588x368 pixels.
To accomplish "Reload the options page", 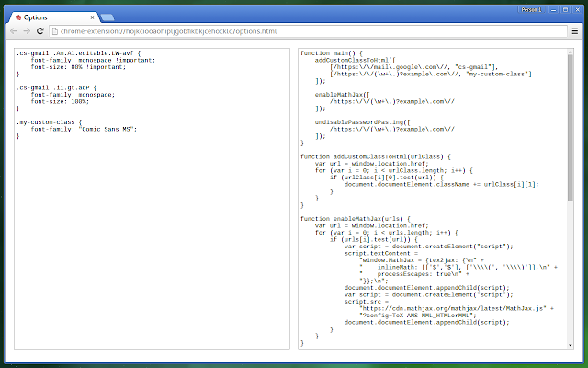I will click(x=40, y=31).
